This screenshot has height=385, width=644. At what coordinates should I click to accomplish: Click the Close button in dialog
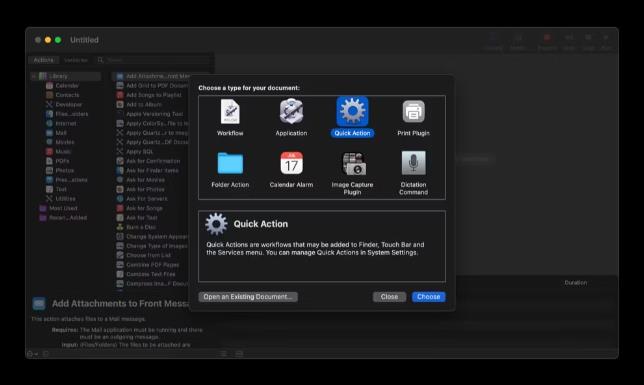389,297
